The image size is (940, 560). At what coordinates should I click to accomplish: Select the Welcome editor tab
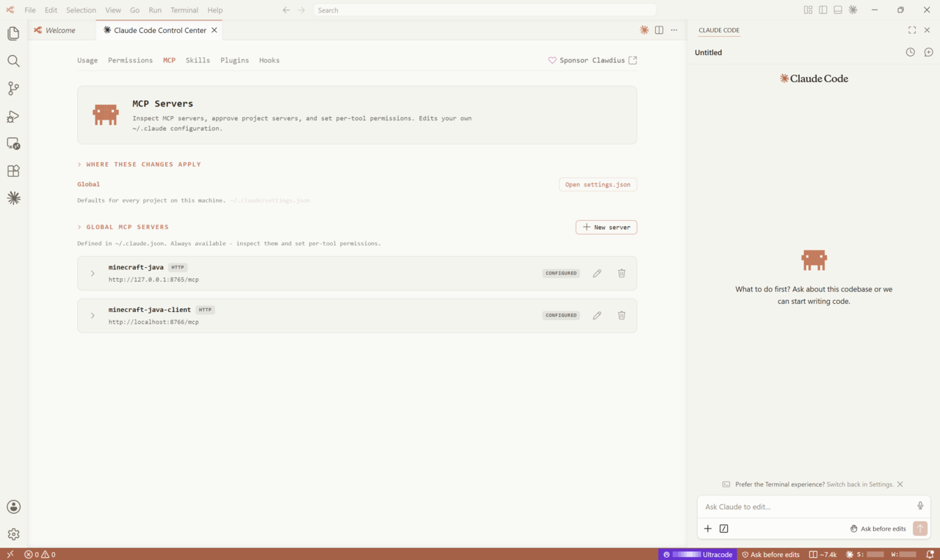[x=62, y=30]
